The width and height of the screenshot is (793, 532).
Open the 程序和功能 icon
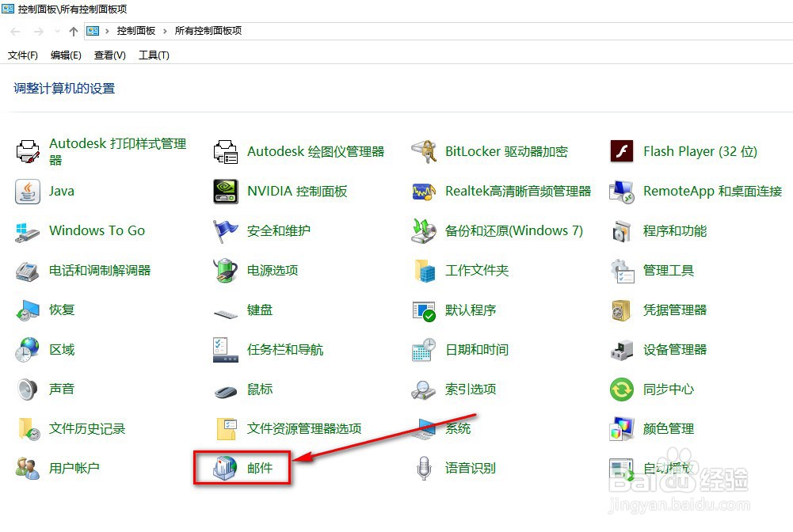tap(622, 231)
